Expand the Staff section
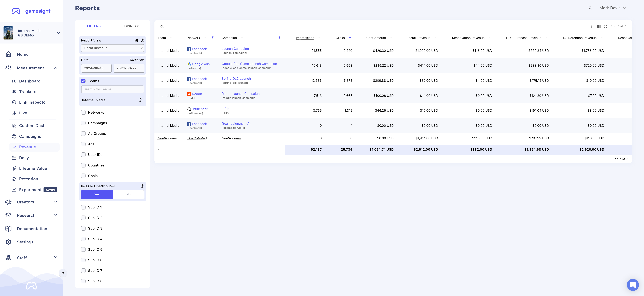Viewport: 644px width, 296px height. [55, 258]
